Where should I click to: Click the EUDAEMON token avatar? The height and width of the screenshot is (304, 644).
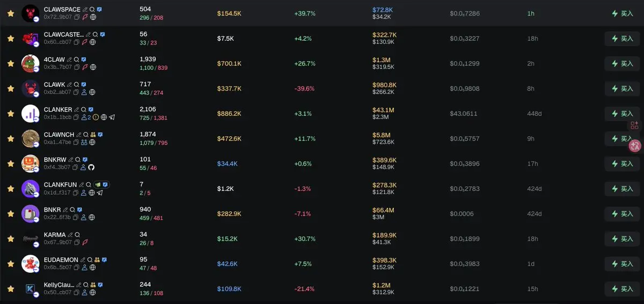click(x=30, y=263)
